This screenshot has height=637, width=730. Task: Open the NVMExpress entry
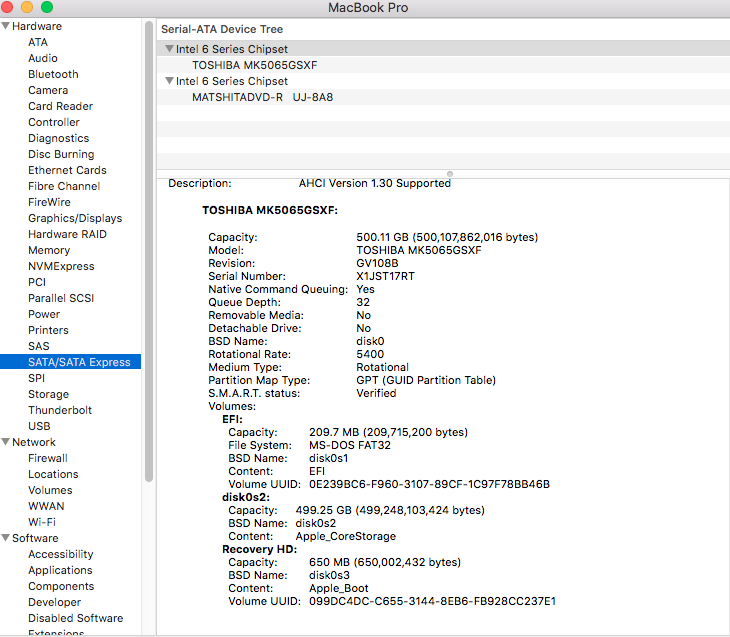click(x=61, y=266)
